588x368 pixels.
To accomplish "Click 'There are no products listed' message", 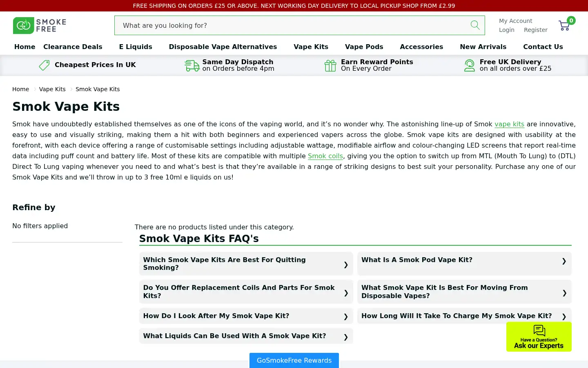I will pos(214,227).
